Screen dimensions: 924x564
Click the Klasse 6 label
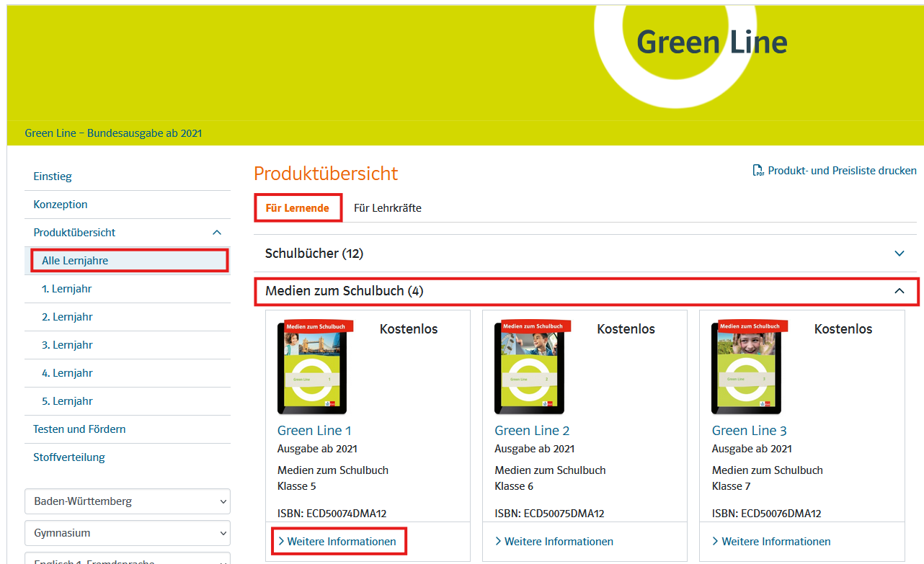click(x=514, y=486)
